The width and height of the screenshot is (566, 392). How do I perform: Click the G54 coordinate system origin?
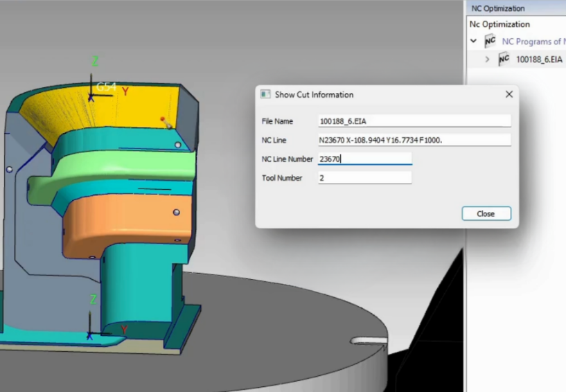(91, 96)
